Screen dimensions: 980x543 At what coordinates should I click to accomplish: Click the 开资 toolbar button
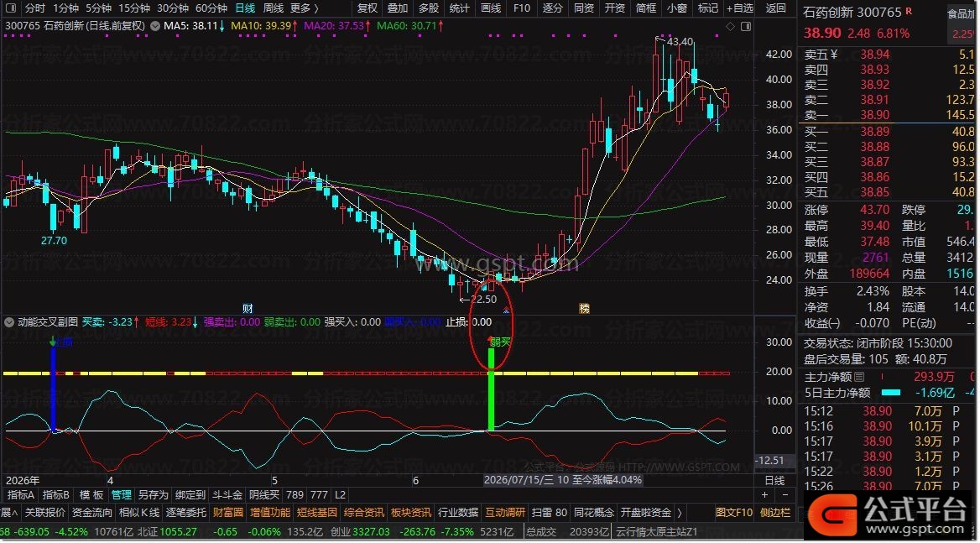615,8
